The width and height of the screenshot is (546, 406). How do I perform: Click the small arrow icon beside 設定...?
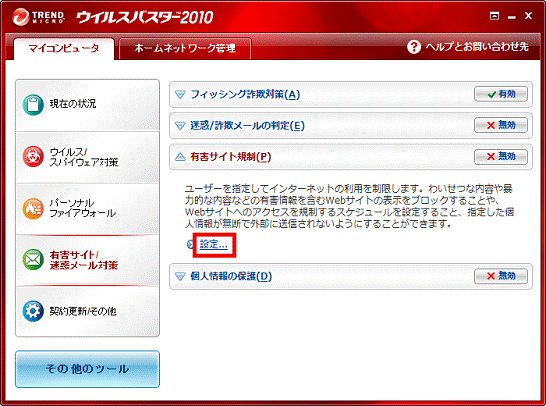tap(190, 244)
